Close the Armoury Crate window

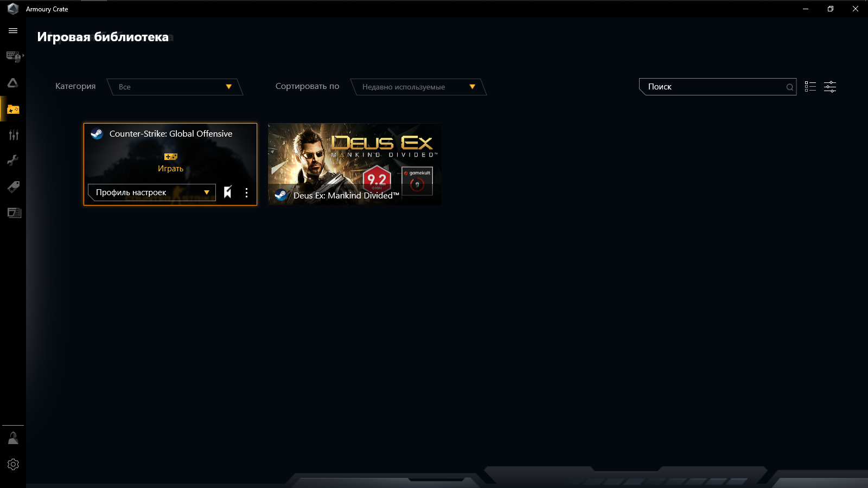click(856, 9)
